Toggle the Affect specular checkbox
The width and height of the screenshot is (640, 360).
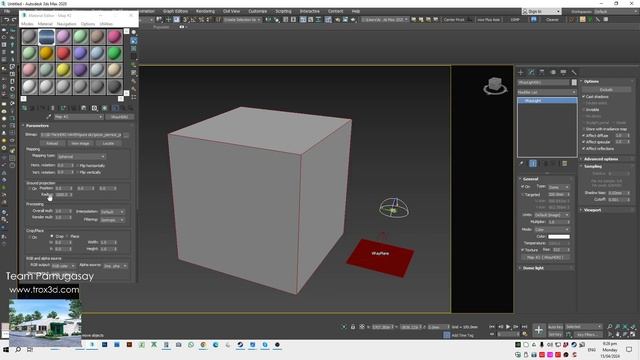pyautogui.click(x=584, y=142)
